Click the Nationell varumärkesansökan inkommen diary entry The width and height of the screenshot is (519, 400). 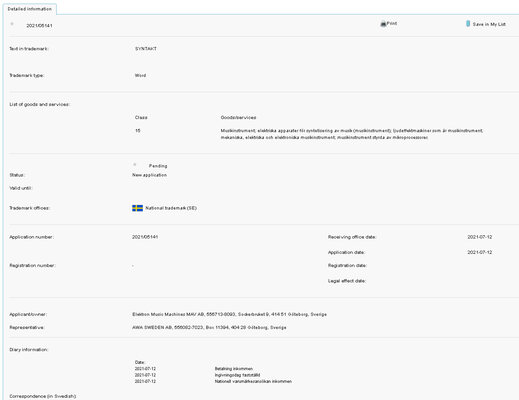(x=253, y=381)
